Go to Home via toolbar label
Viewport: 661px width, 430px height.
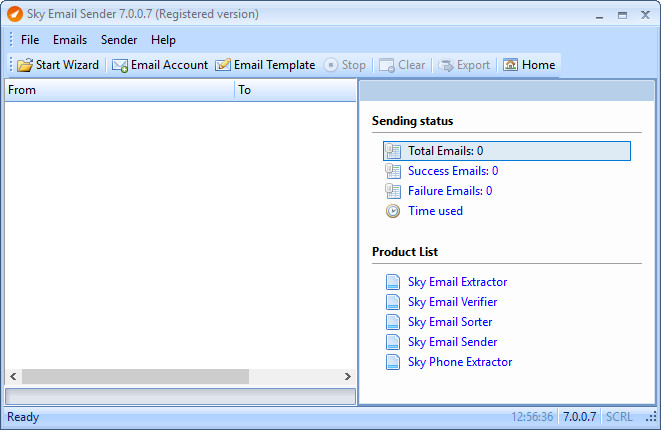538,65
